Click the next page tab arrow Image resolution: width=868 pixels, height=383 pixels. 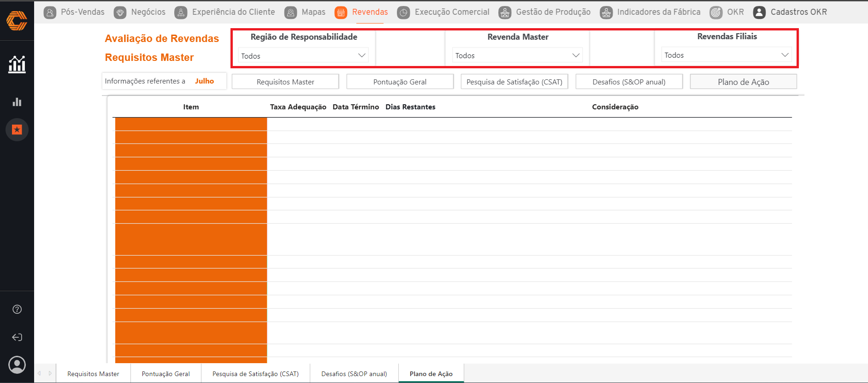(x=50, y=373)
